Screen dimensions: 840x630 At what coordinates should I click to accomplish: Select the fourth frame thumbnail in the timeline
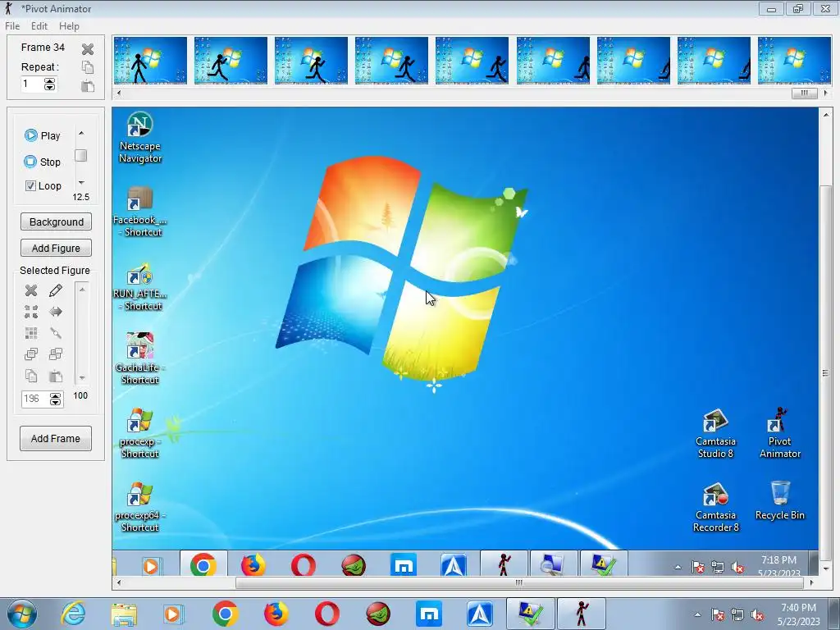[x=391, y=60]
